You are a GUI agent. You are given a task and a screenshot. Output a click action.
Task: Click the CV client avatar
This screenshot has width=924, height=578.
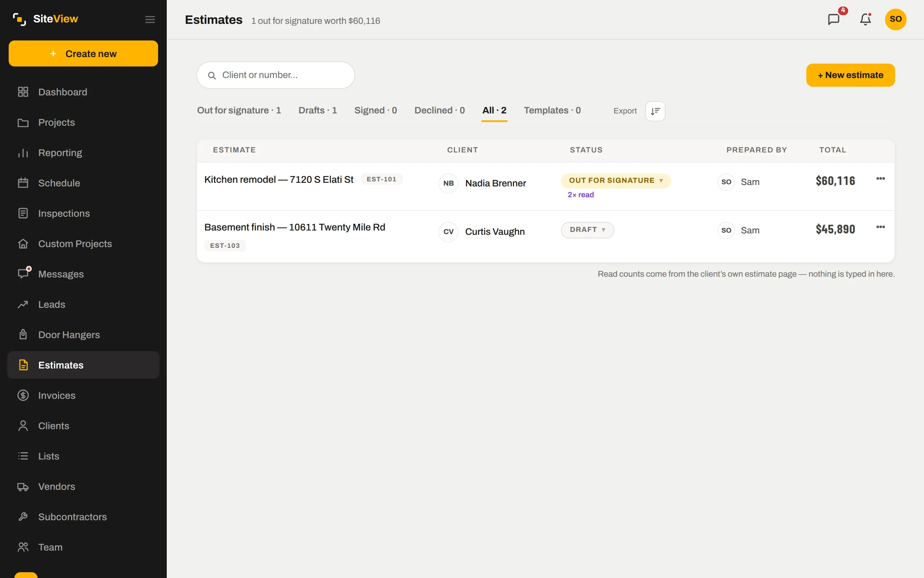point(448,232)
